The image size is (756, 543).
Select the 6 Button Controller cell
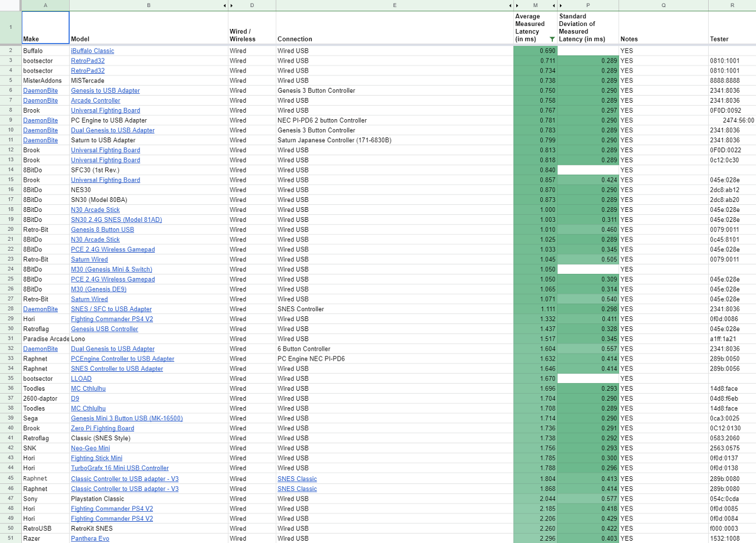[x=395, y=349]
